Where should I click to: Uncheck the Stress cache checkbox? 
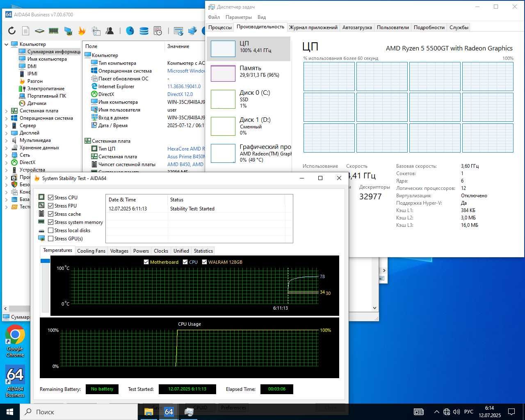click(51, 214)
